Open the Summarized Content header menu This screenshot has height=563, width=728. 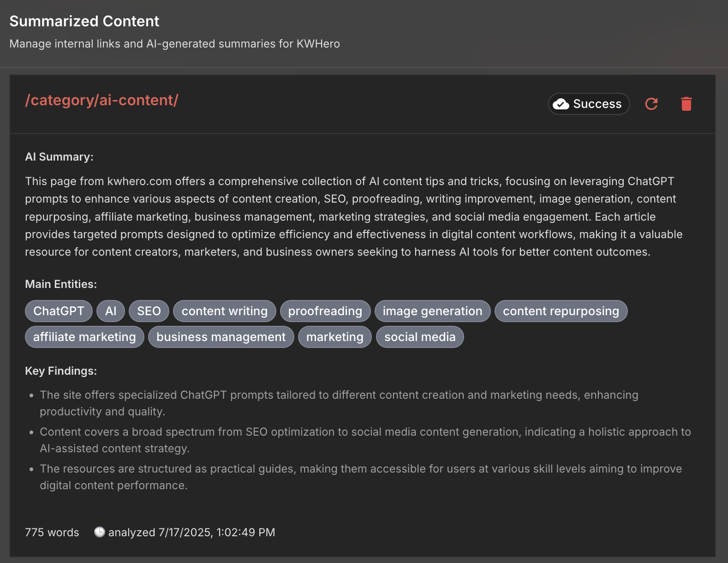point(84,21)
